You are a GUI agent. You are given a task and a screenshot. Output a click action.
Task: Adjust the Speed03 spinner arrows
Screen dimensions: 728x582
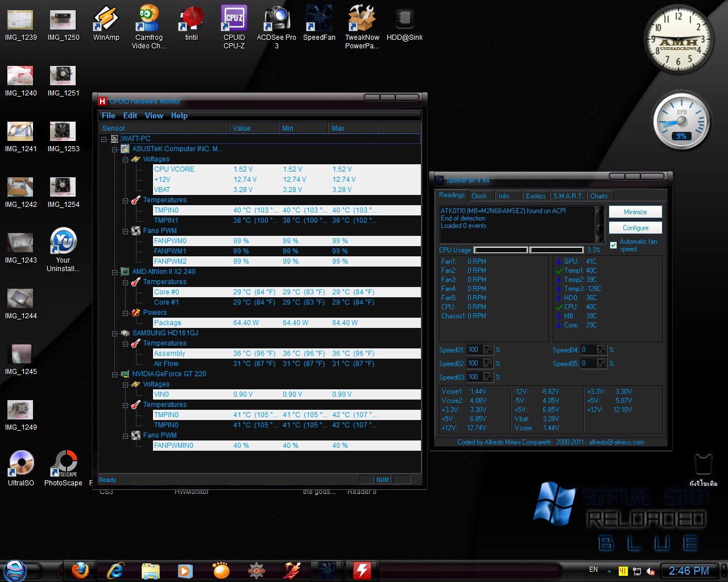488,377
